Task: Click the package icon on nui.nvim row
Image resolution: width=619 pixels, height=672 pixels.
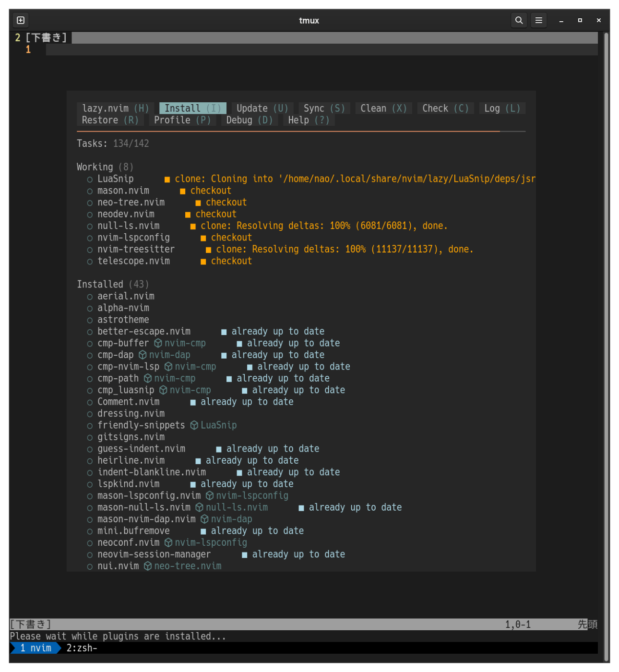Action: [x=148, y=566]
